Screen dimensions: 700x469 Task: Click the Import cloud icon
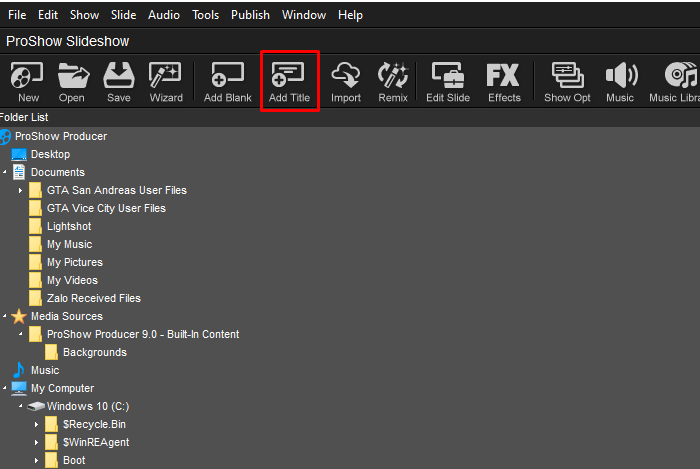(x=346, y=75)
